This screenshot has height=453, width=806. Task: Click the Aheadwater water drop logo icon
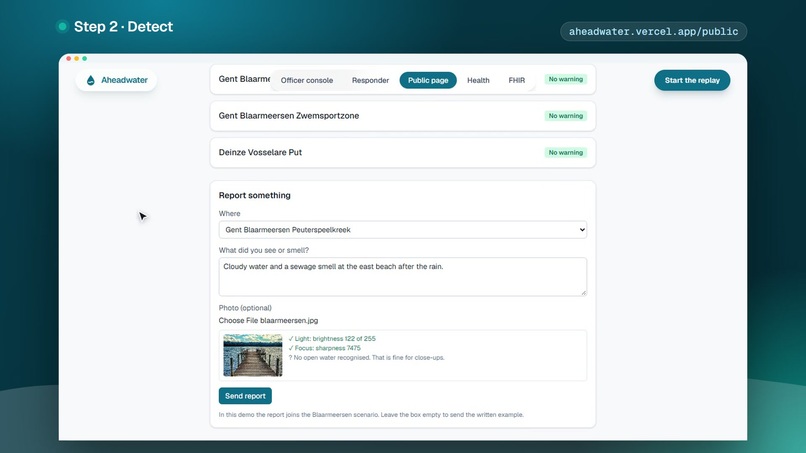pos(90,80)
